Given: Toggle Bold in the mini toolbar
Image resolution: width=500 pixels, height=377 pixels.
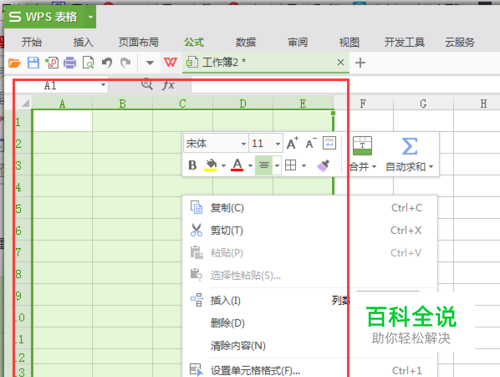Looking at the screenshot, I should click(x=192, y=165).
